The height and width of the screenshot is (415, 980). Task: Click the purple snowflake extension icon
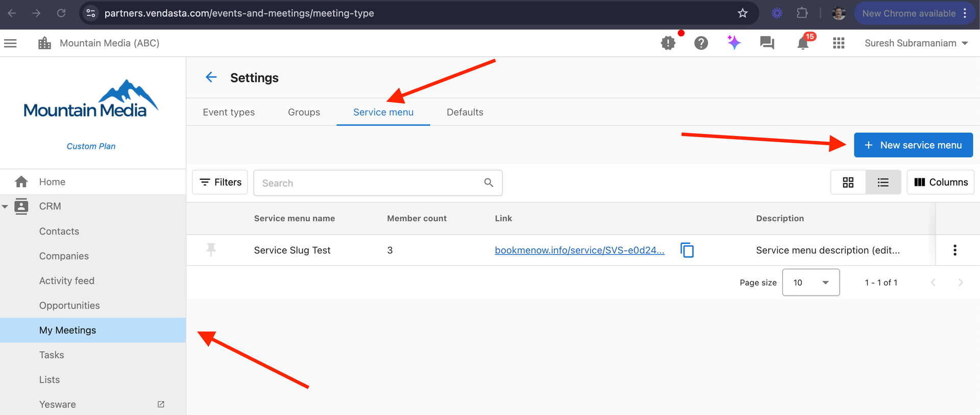click(777, 13)
